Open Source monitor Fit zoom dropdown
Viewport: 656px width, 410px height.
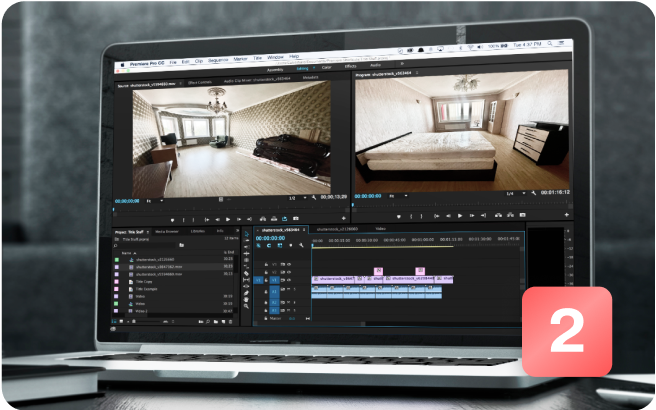[x=154, y=201]
